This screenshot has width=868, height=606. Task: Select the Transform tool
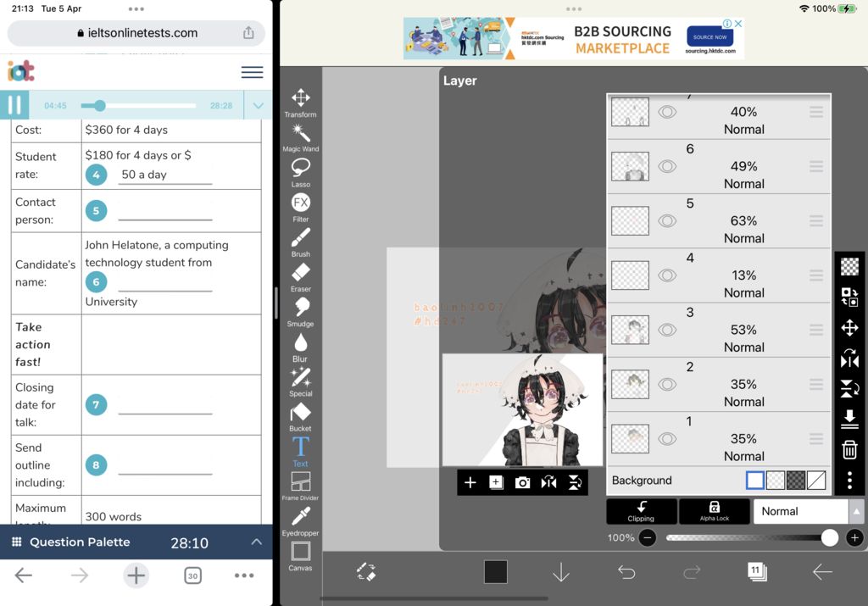(x=301, y=103)
